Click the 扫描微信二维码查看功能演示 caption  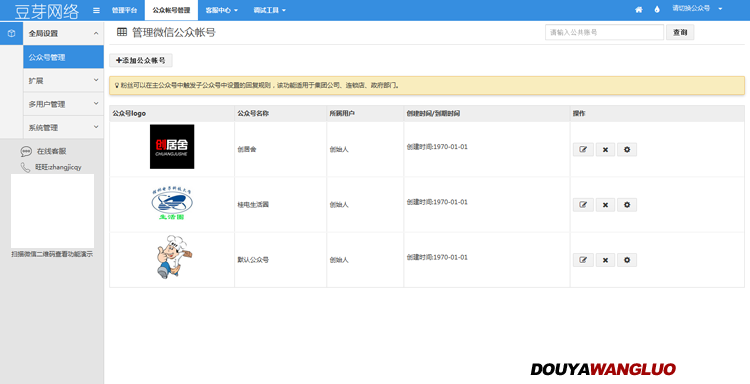point(52,254)
